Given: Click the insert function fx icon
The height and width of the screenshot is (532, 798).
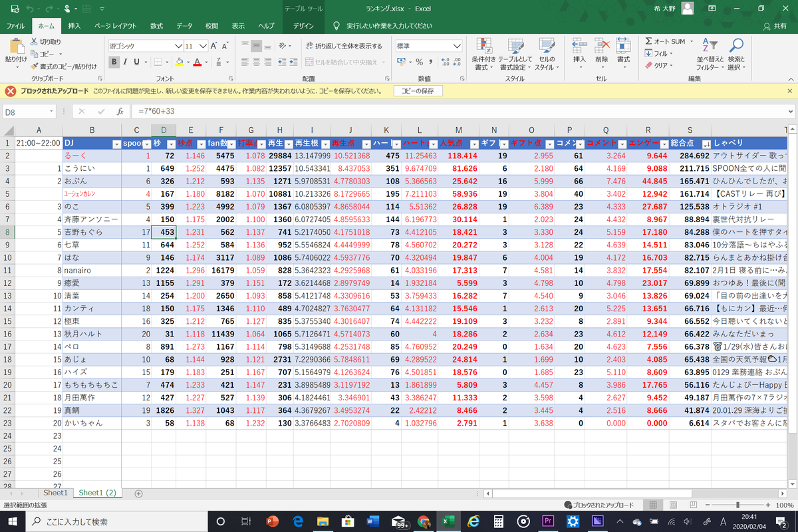Looking at the screenshot, I should [x=120, y=112].
